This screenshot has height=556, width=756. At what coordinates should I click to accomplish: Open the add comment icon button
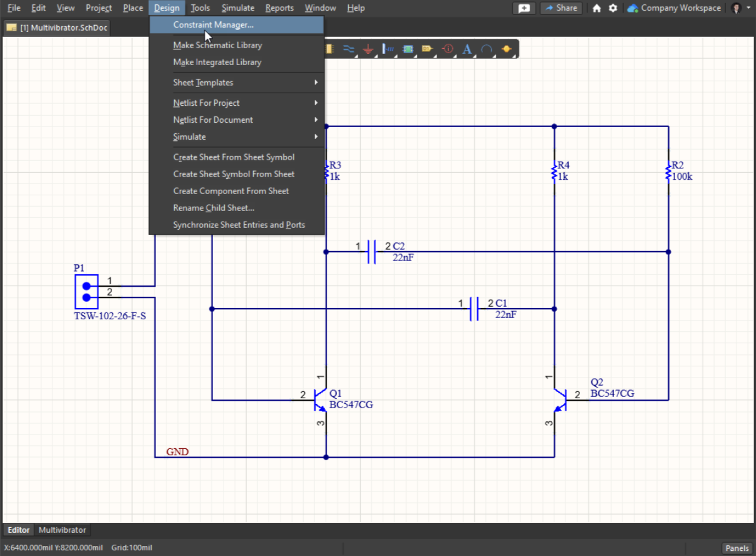click(x=524, y=8)
